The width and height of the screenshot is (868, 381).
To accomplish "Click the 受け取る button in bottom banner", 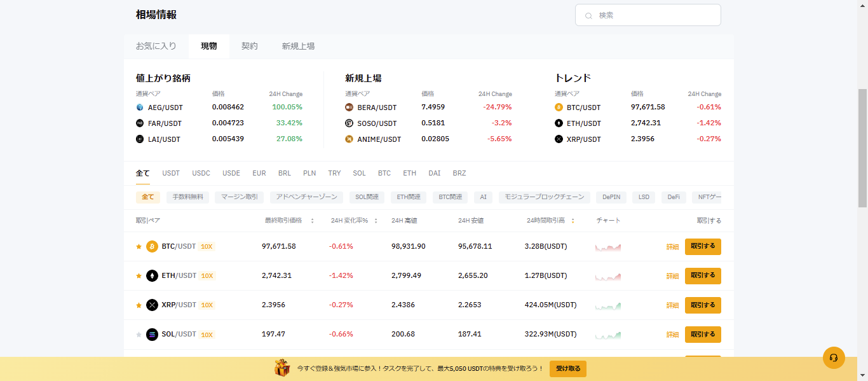I will point(566,368).
